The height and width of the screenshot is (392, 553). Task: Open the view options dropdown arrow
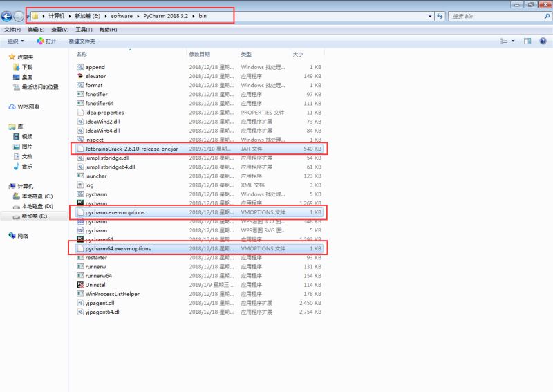(x=513, y=41)
